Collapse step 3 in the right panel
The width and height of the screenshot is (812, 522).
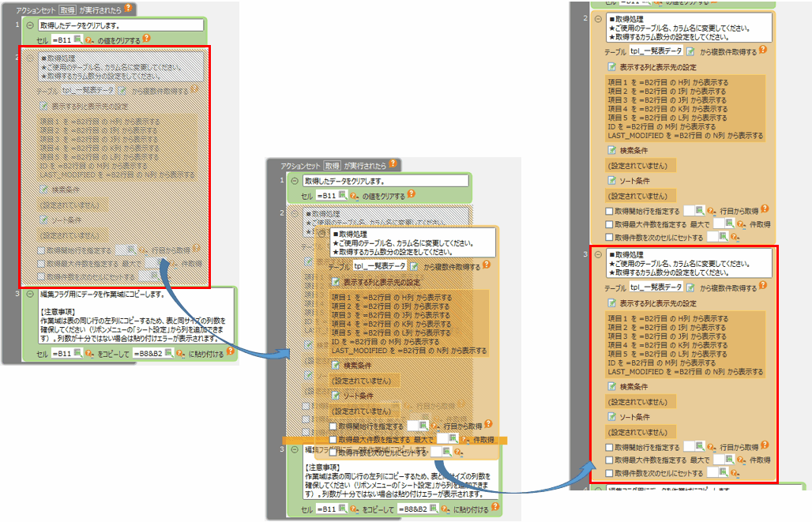click(598, 255)
